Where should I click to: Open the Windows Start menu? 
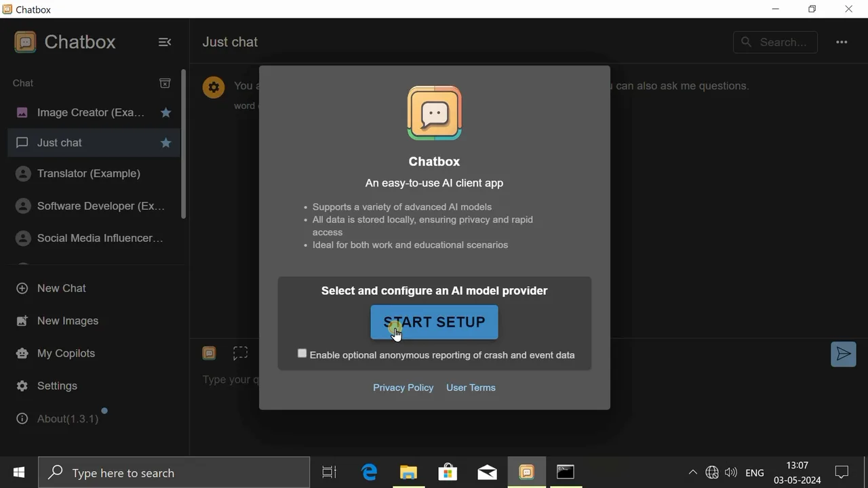19,472
